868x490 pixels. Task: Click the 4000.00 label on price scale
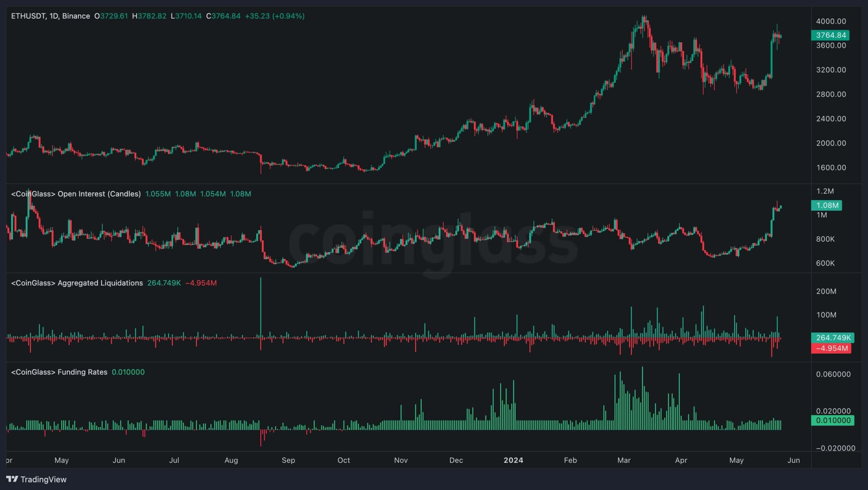(831, 21)
